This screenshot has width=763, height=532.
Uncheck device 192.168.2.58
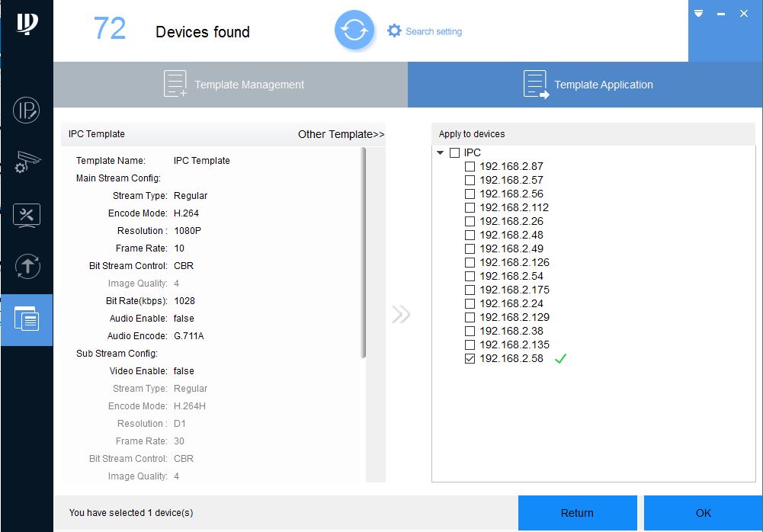click(x=470, y=359)
